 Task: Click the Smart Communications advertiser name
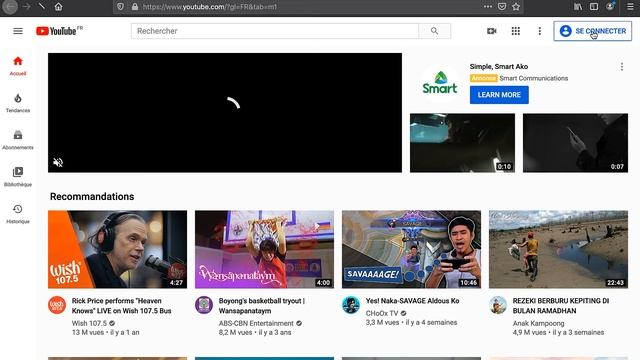(533, 78)
